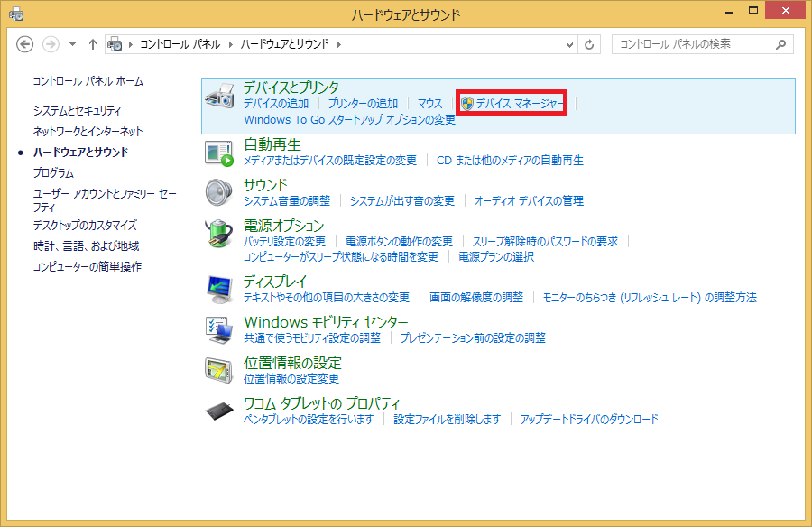
Task: Click コントロール パネル in the address breadcrumb
Action: 180,44
